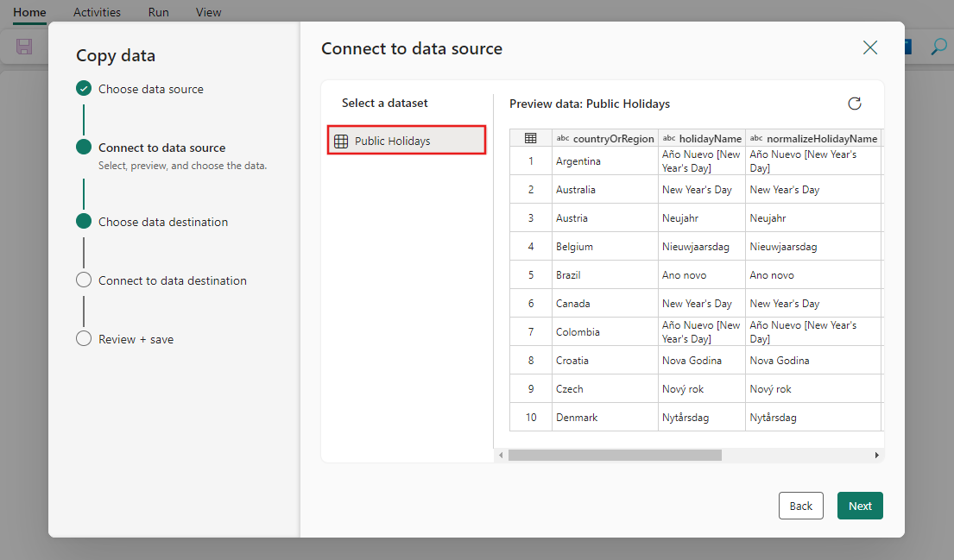Open the View tab
The width and height of the screenshot is (954, 560).
(208, 12)
